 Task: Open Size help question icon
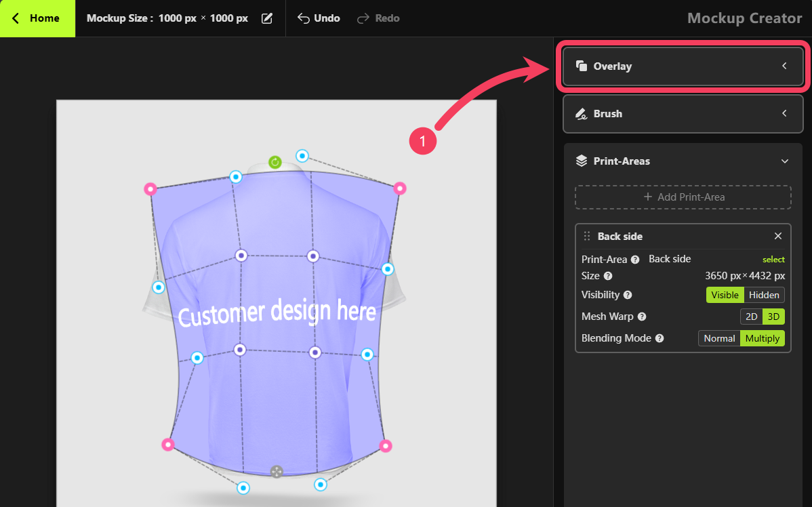point(608,276)
